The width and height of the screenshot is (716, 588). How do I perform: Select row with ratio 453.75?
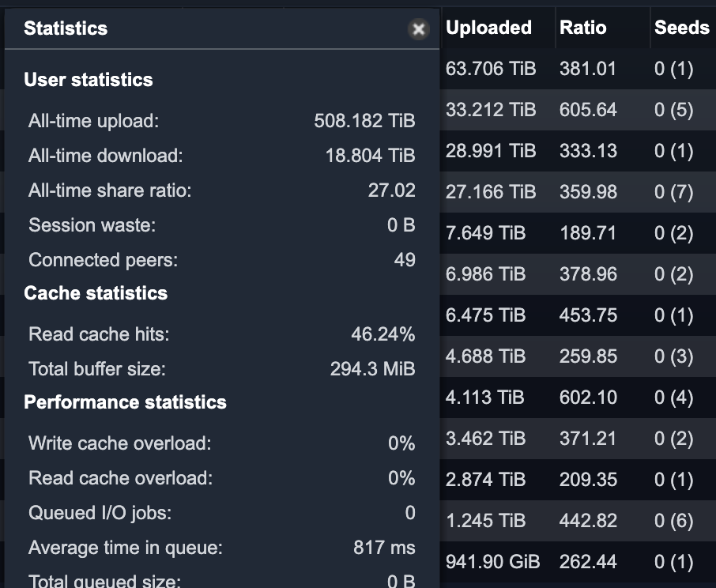click(578, 315)
